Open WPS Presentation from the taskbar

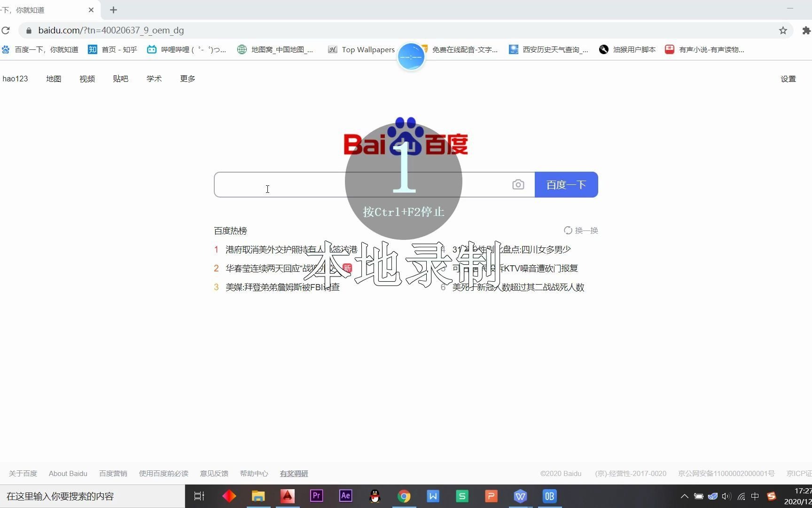tap(492, 496)
